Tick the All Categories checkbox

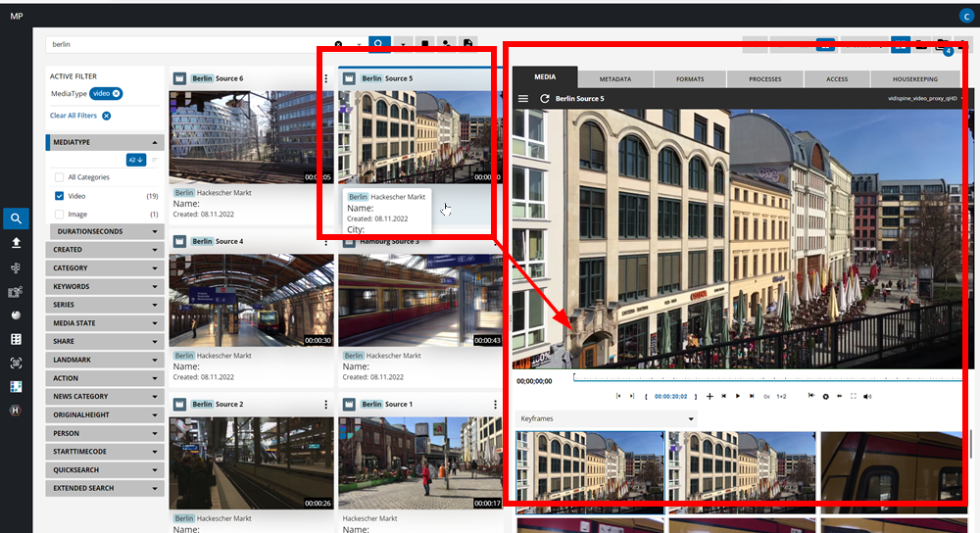[60, 177]
